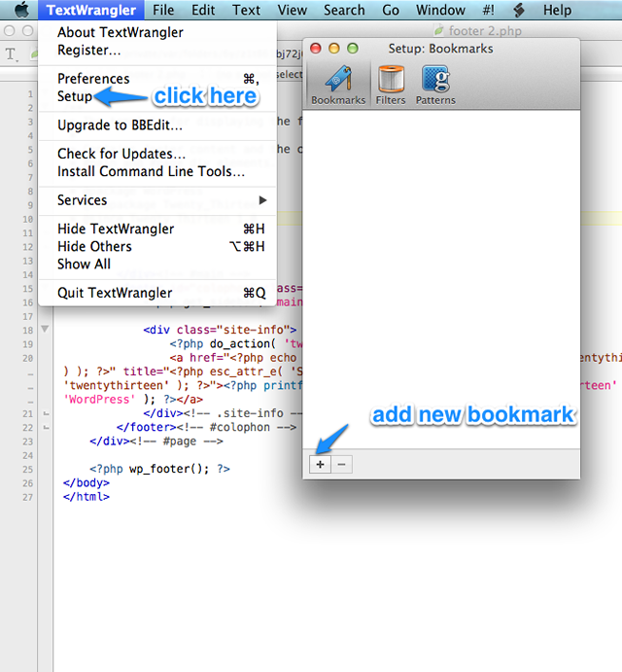Click the <div class="site-info"> line
The height and width of the screenshot is (672, 622).
[220, 330]
